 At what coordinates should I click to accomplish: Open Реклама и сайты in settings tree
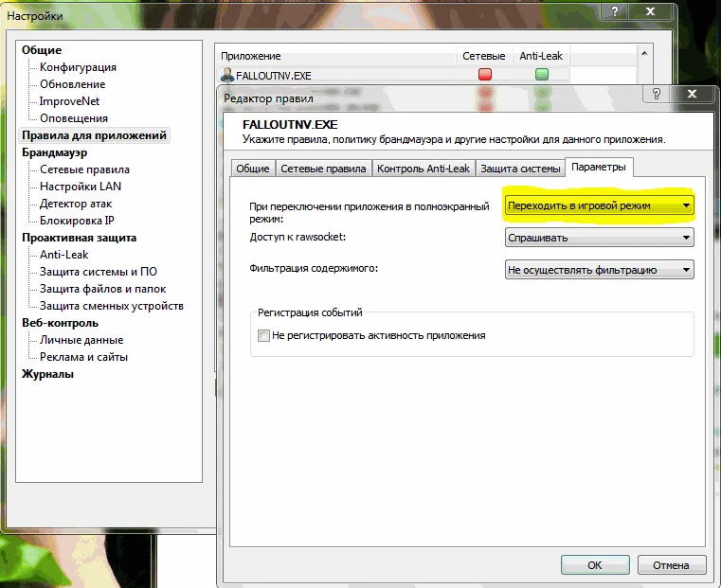tap(83, 357)
